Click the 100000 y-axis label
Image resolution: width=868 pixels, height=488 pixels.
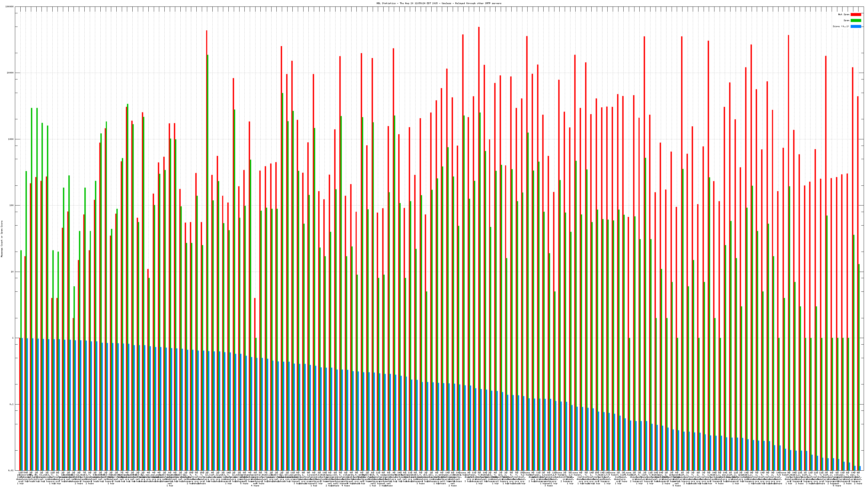pyautogui.click(x=10, y=7)
